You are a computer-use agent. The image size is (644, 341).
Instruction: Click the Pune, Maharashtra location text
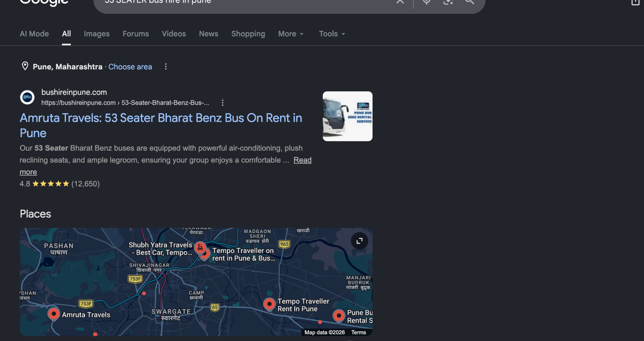pos(68,67)
